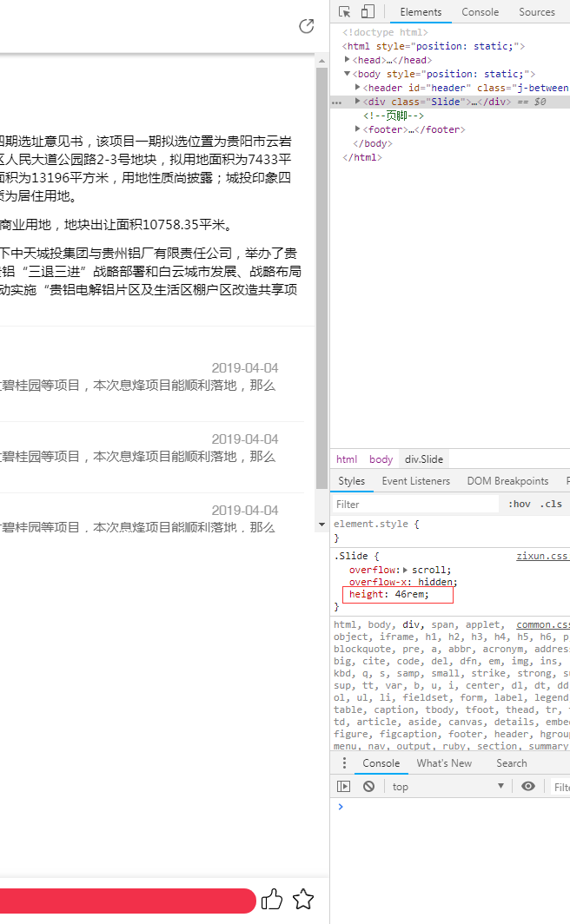This screenshot has width=570, height=924.
Task: Click the share icon atop the page
Action: (x=307, y=26)
